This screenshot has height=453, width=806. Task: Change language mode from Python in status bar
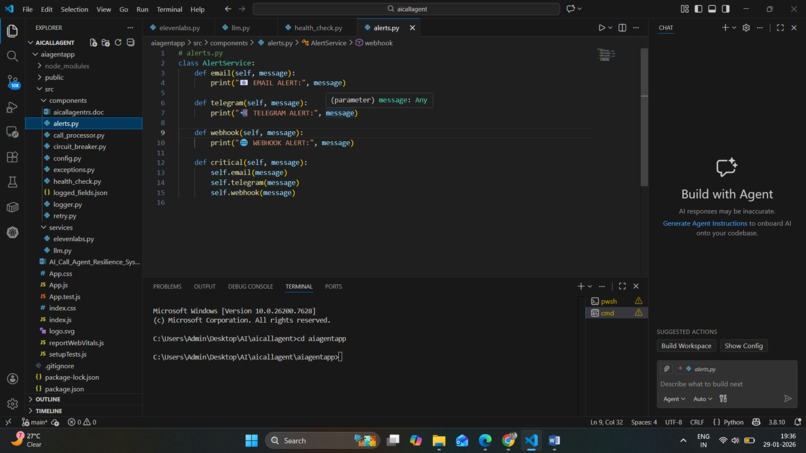coord(734,422)
